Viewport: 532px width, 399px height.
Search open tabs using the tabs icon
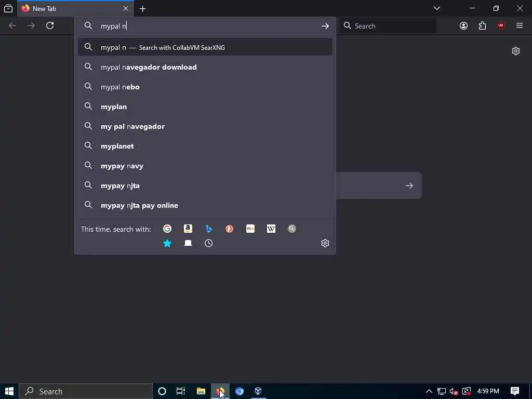click(x=188, y=243)
